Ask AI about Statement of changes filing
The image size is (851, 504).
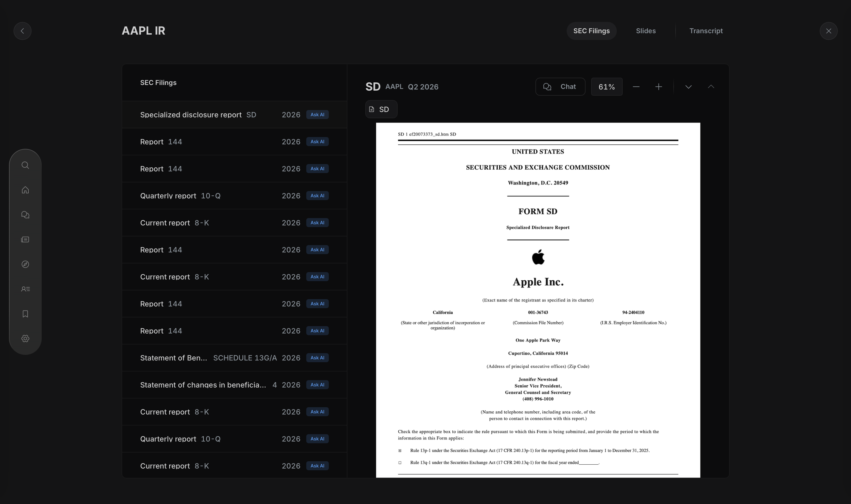click(317, 385)
